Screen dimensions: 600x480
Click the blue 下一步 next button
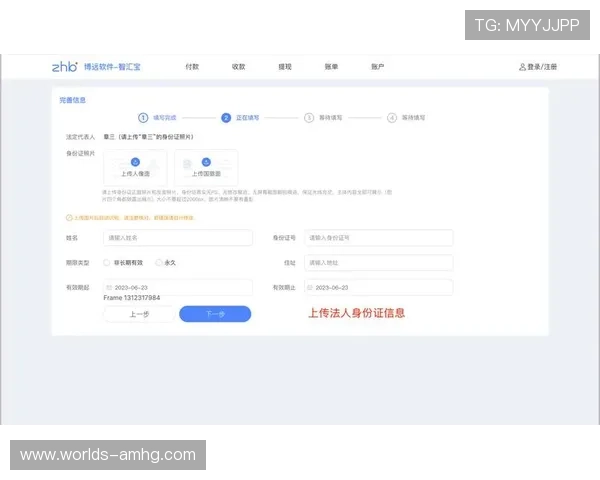point(215,314)
